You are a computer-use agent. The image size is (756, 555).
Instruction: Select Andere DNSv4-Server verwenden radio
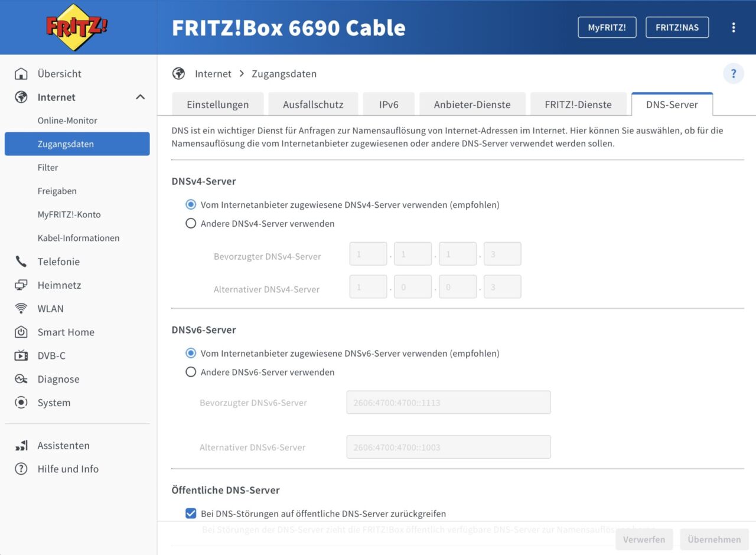click(191, 224)
